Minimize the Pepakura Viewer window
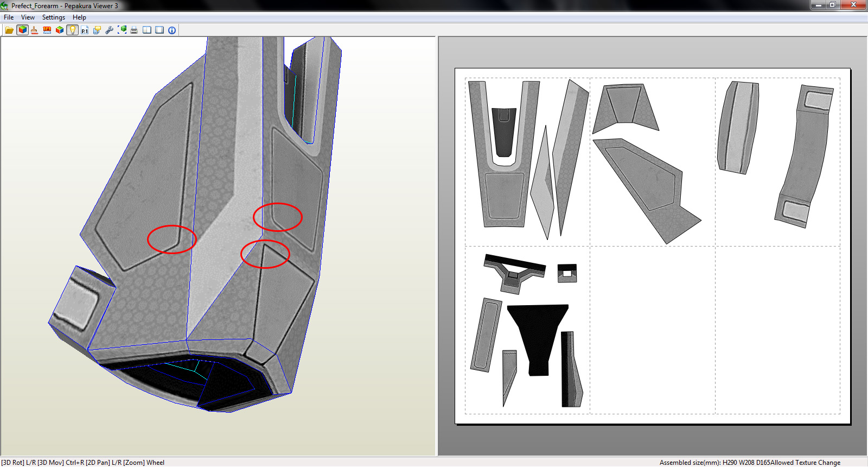The height and width of the screenshot is (467, 868). [818, 5]
